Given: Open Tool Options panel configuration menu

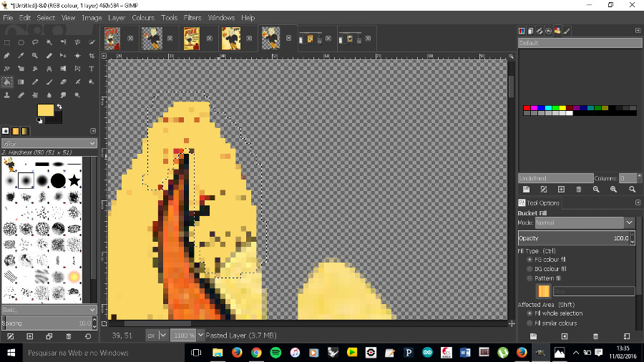Looking at the screenshot, I should 638,202.
